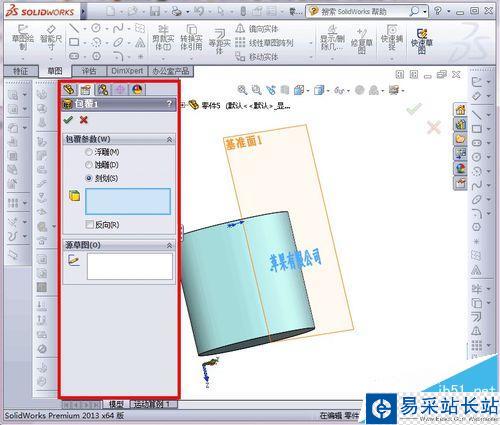Open the Circle tool dropdown arrow
The image size is (500, 425).
[107, 29]
